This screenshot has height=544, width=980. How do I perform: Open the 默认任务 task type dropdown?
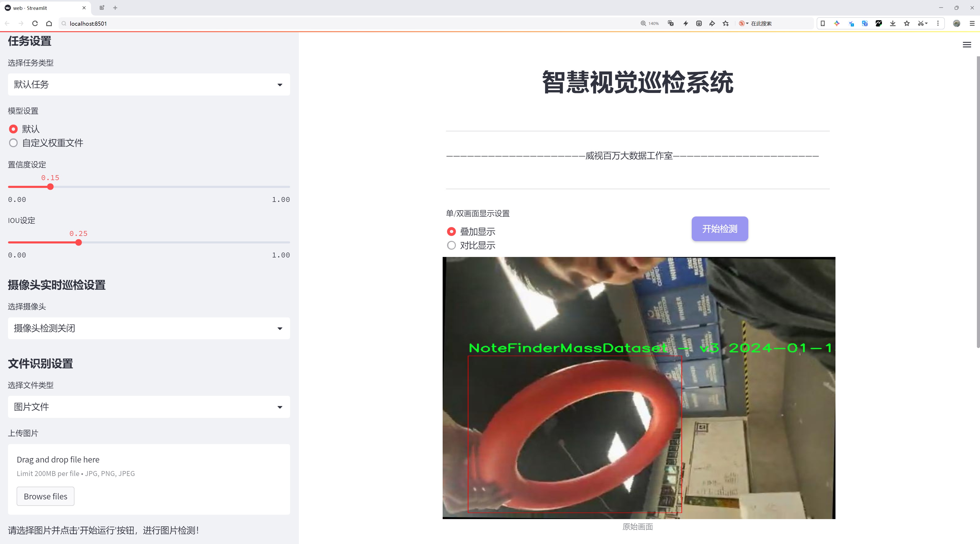point(148,84)
